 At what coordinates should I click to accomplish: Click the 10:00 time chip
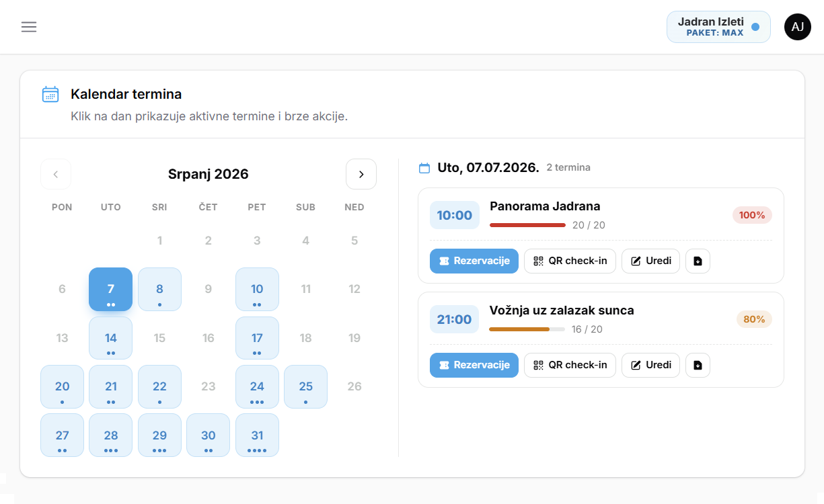[455, 215]
